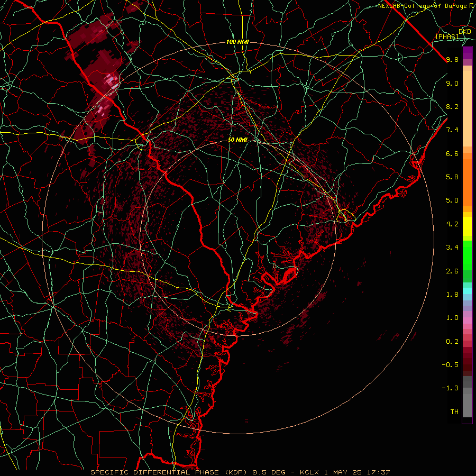Select the orange band of the color scale
476x476 pixels.
tap(467, 182)
